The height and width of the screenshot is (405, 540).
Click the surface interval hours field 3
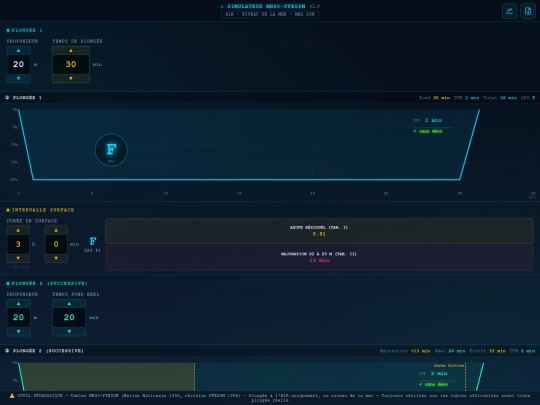click(18, 244)
